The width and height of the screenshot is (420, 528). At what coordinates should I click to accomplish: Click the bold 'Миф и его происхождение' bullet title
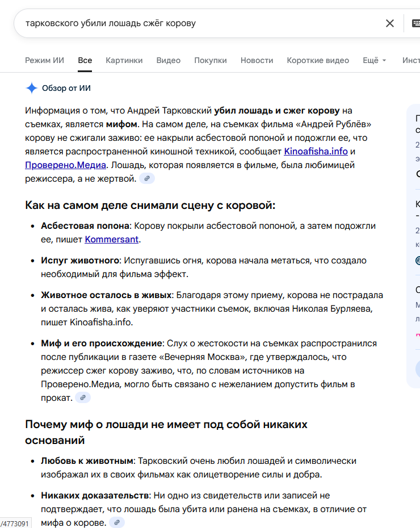(x=102, y=343)
